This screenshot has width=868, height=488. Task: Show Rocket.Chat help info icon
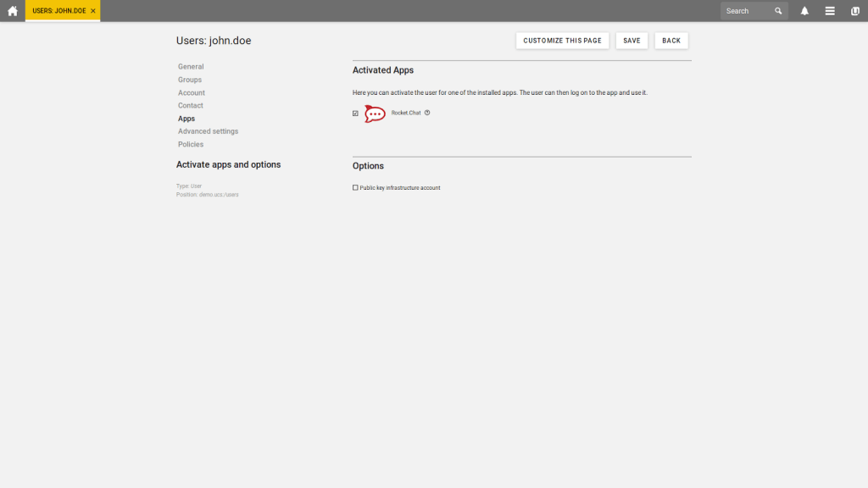pos(427,113)
